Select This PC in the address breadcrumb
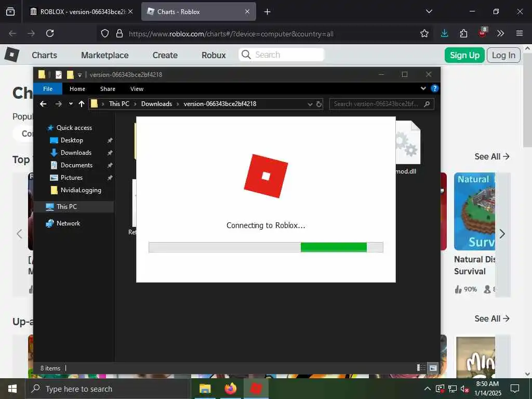The image size is (532, 399). pyautogui.click(x=119, y=104)
